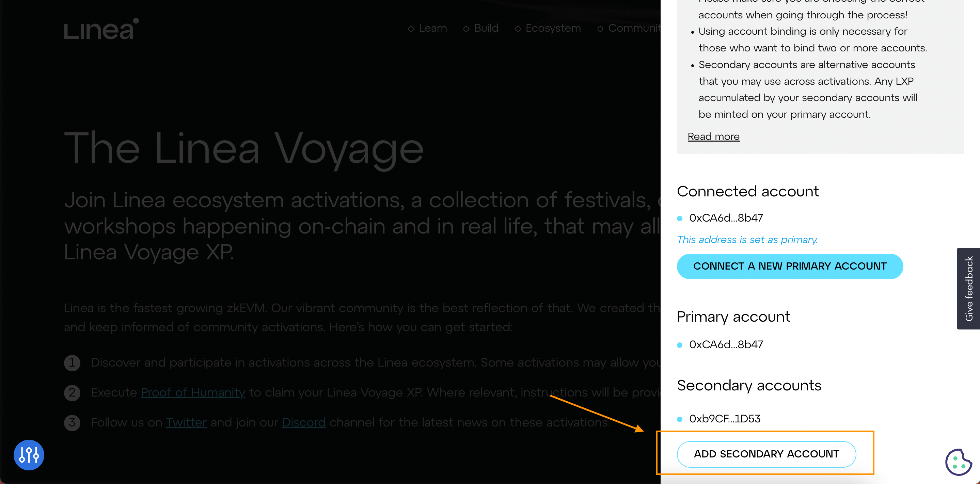Open the Twitter link
The width and height of the screenshot is (980, 484).
(186, 422)
